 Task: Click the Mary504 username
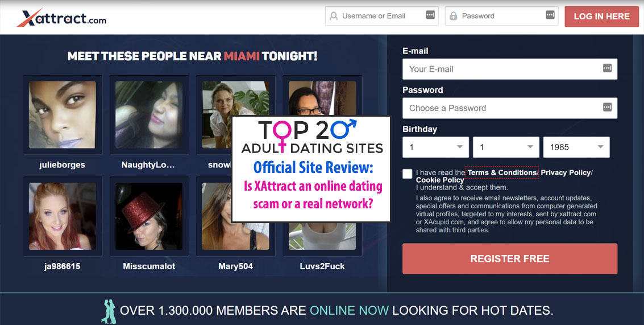[236, 266]
